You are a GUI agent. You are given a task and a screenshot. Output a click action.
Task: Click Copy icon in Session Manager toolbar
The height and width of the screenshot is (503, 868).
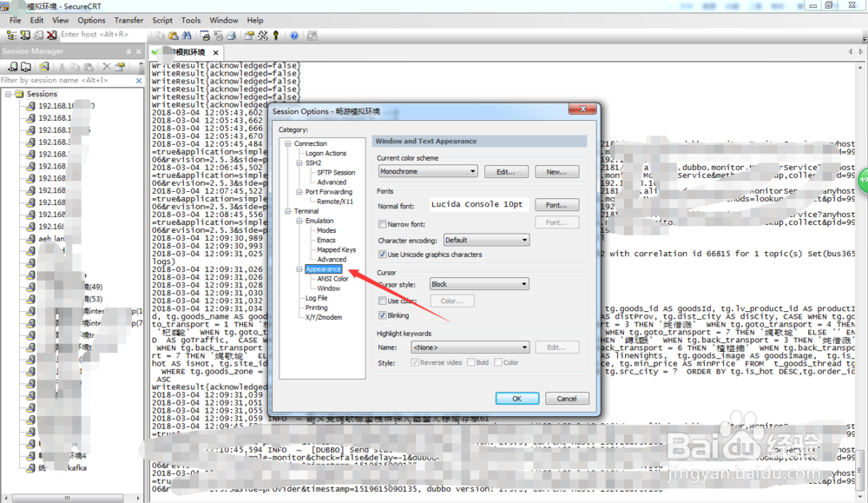75,67
